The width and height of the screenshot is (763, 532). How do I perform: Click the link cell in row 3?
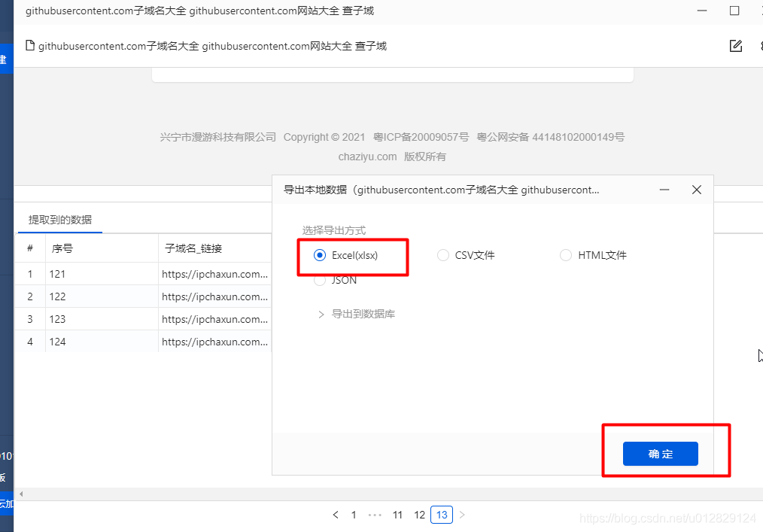point(214,319)
